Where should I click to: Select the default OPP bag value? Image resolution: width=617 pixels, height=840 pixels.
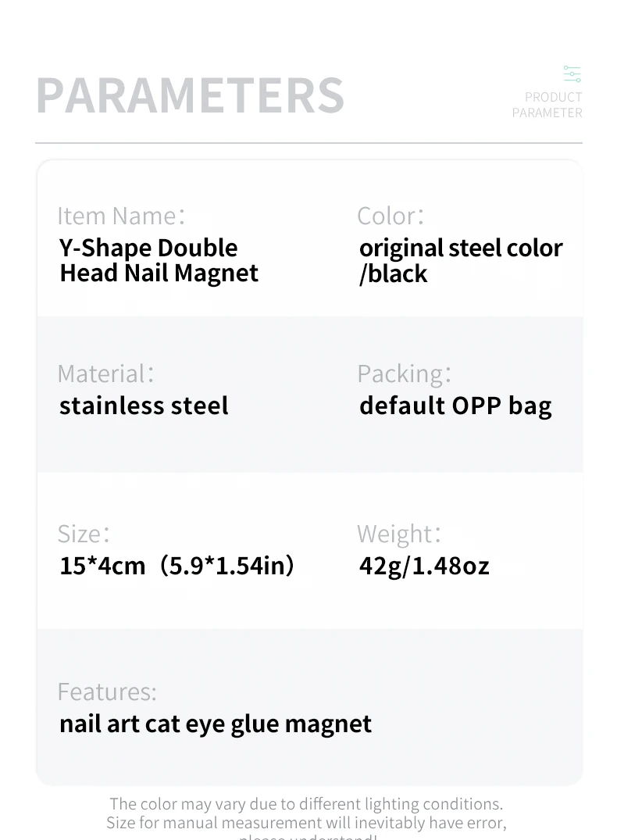455,406
